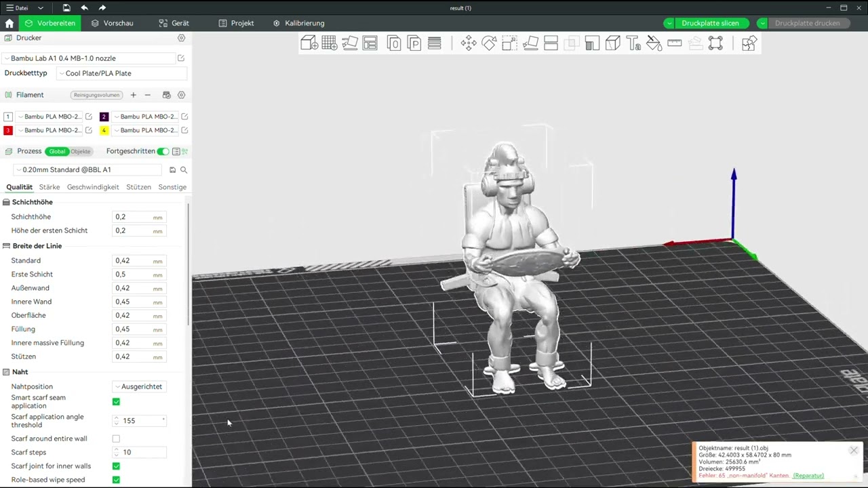The width and height of the screenshot is (868, 488).
Task: Toggle the Fortgeschritten advanced switch
Action: 163,151
